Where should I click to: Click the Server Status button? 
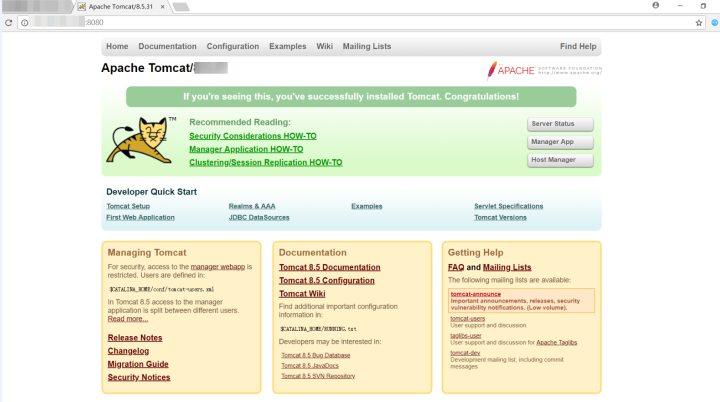(x=560, y=124)
